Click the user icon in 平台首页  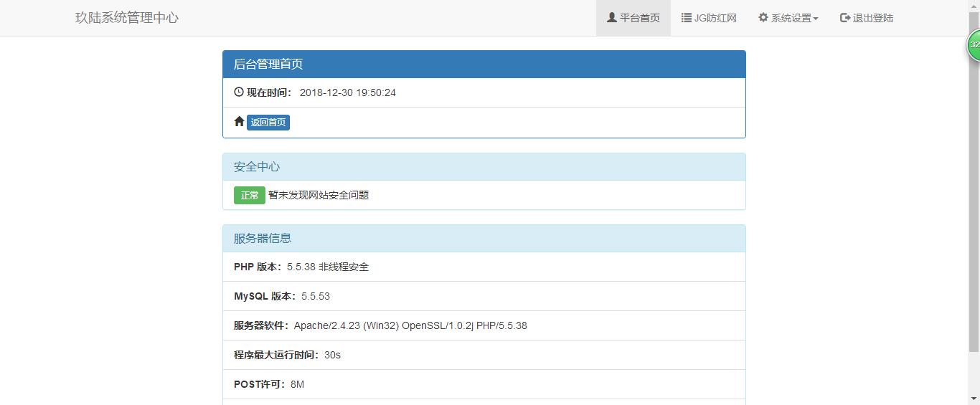tap(612, 17)
